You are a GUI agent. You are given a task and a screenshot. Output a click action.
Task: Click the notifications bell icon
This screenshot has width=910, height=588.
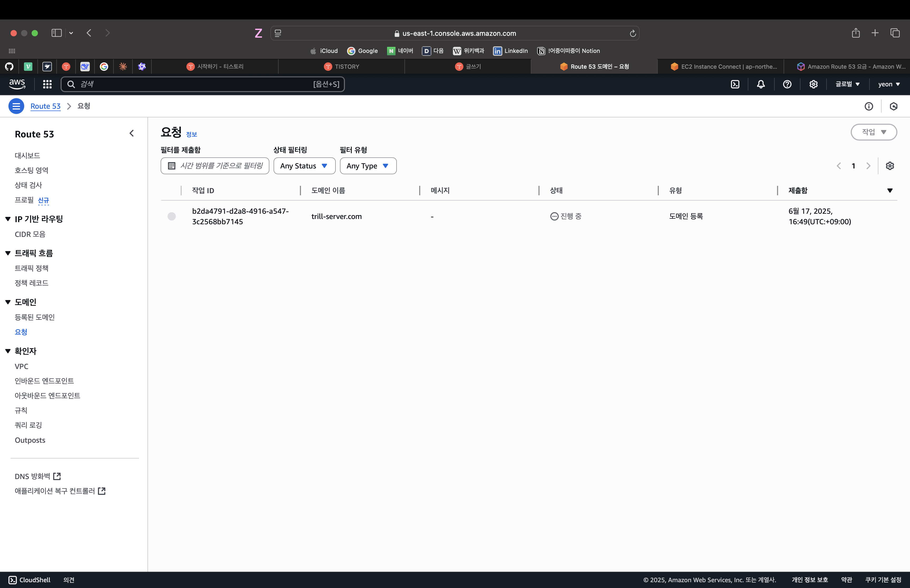[761, 84]
